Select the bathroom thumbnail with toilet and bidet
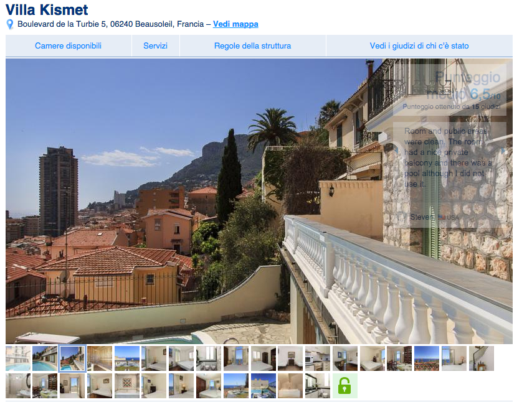This screenshot has width=532, height=402. [x=209, y=358]
